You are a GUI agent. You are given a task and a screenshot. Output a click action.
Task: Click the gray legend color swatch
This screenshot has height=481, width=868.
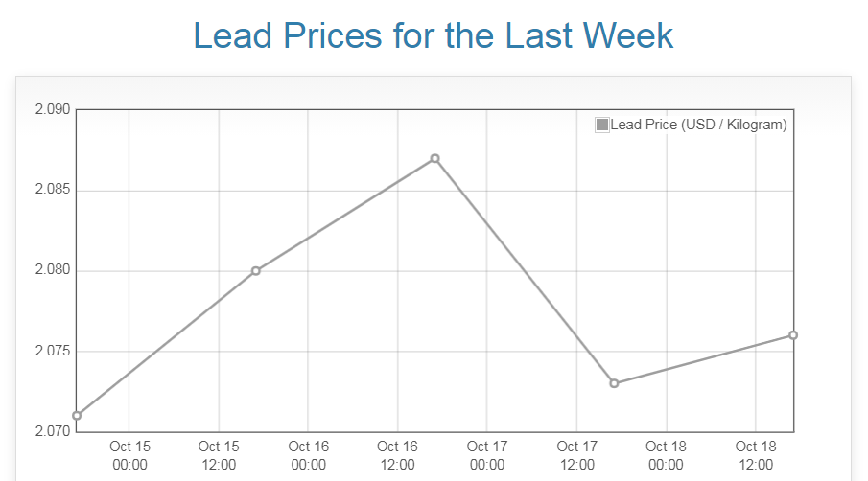point(602,125)
